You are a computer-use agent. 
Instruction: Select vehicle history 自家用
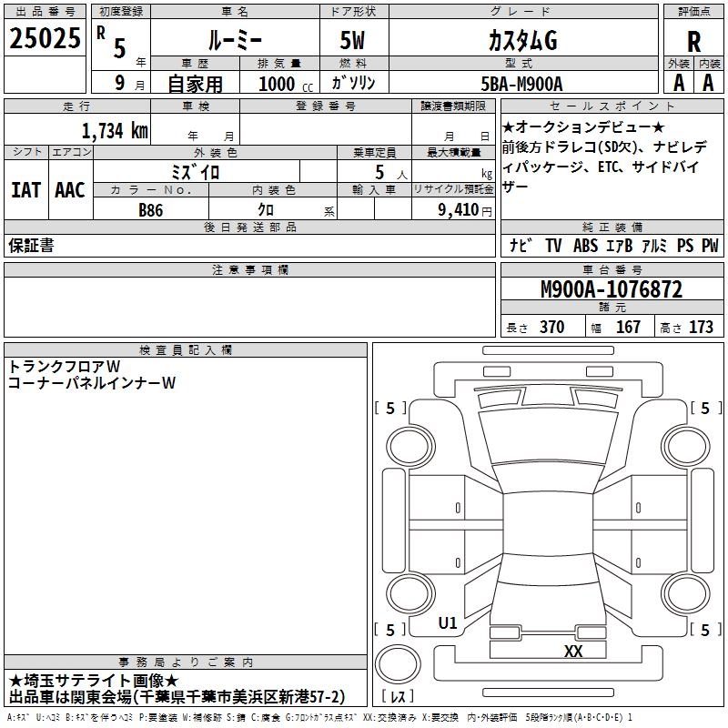(195, 84)
